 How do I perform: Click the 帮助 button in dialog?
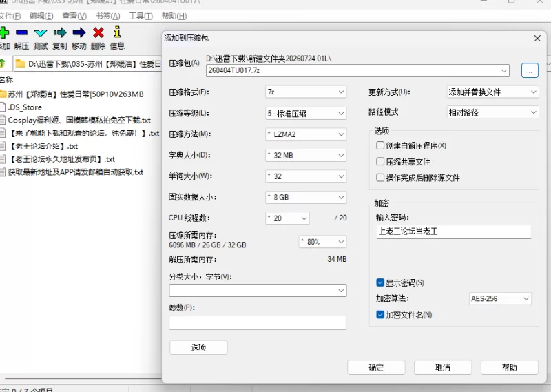[x=510, y=367]
